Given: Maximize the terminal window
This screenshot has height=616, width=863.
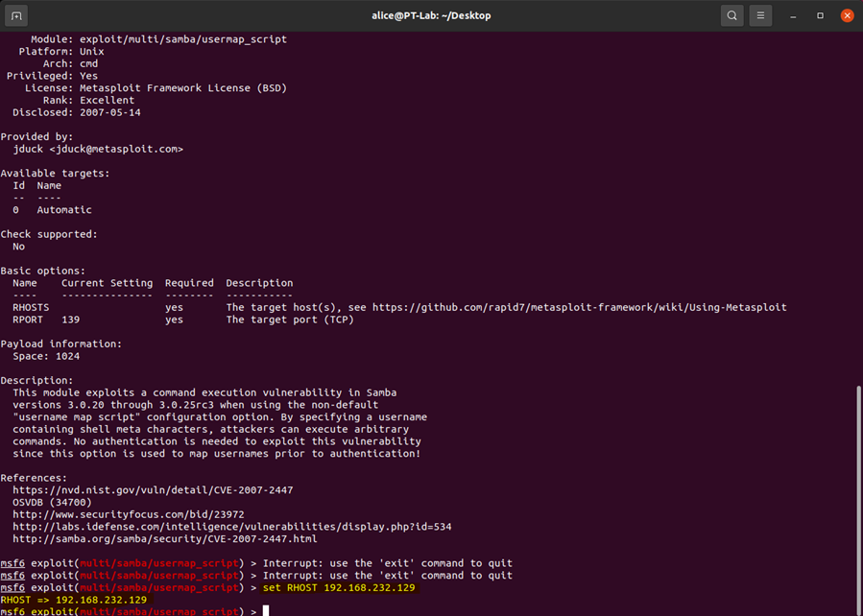Looking at the screenshot, I should pos(820,15).
